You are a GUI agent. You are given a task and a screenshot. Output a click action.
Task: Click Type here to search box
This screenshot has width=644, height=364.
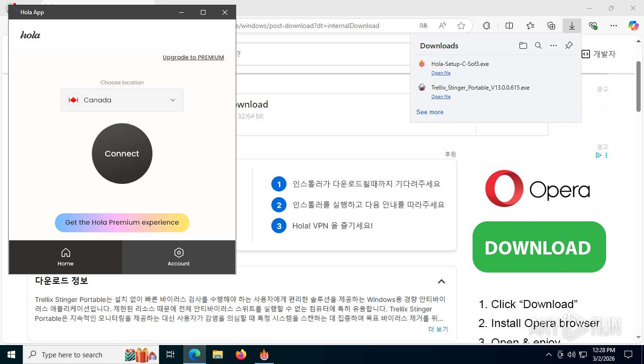coord(91,355)
